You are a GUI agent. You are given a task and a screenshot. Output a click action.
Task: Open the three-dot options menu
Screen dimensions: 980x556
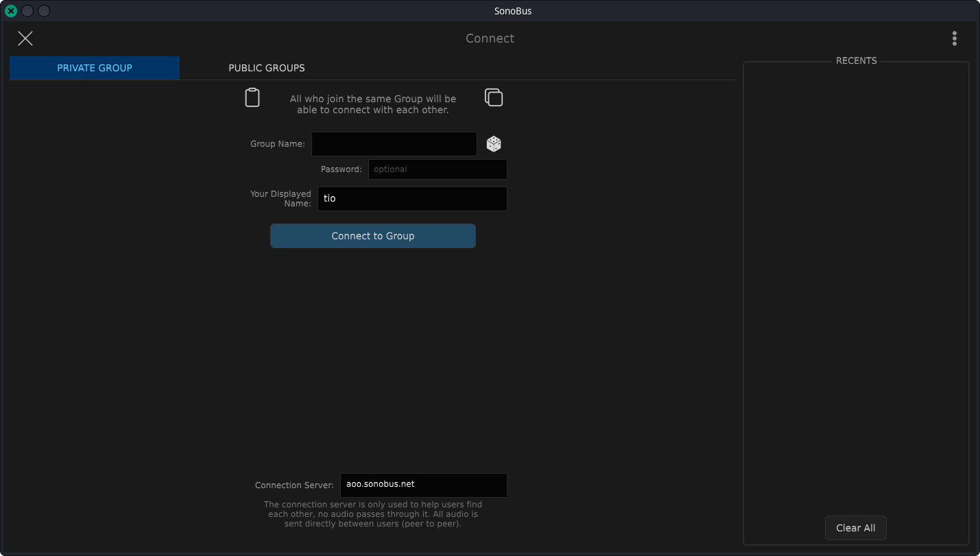coord(954,38)
